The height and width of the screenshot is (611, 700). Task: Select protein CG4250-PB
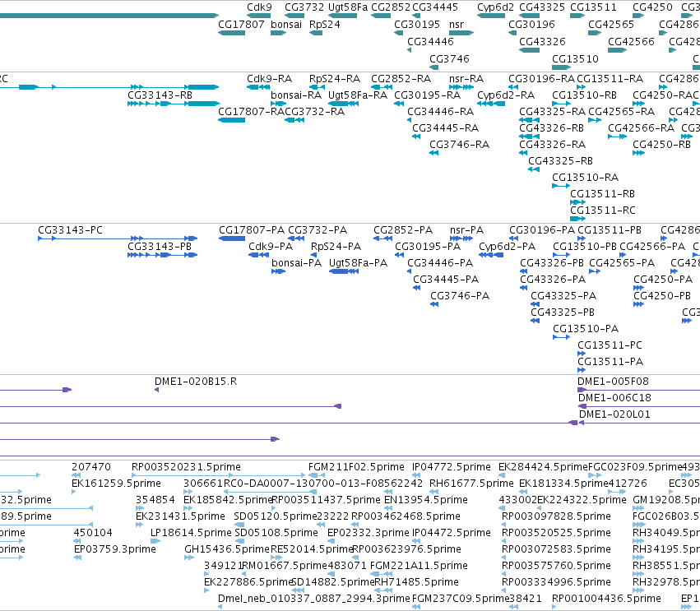[662, 296]
